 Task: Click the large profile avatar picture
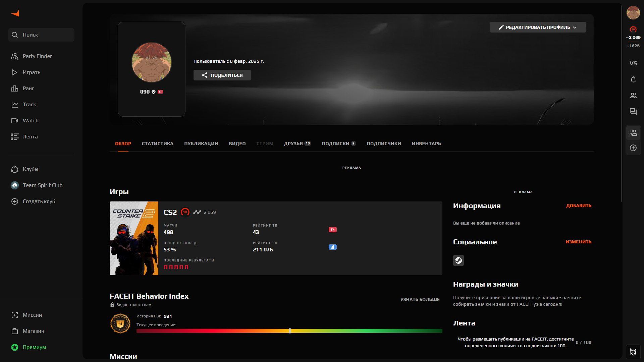pyautogui.click(x=152, y=62)
